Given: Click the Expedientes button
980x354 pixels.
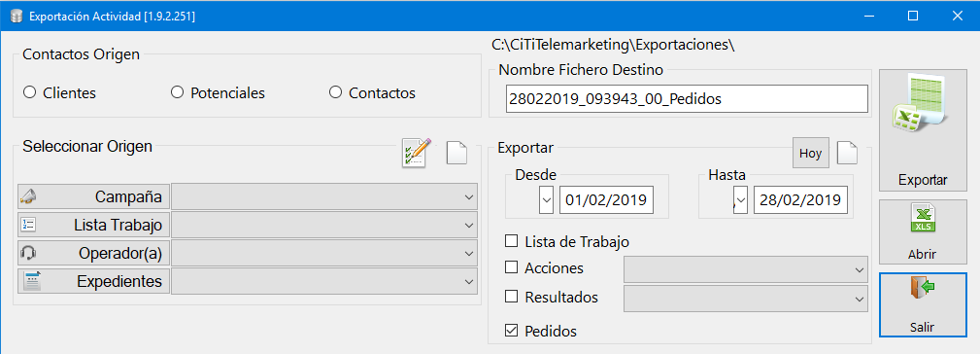Looking at the screenshot, I should [94, 281].
